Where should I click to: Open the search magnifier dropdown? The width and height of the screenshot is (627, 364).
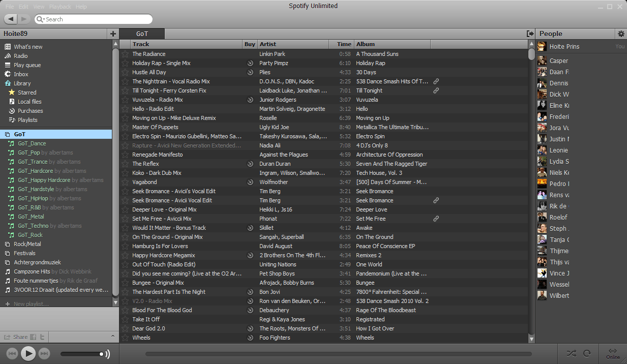(40, 19)
